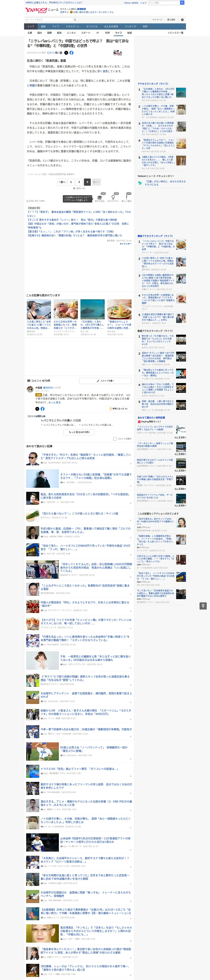Image resolution: width=210 pixels, height=980 pixels.
Task: Click the back-to-top arrow button
Action: click(203, 606)
